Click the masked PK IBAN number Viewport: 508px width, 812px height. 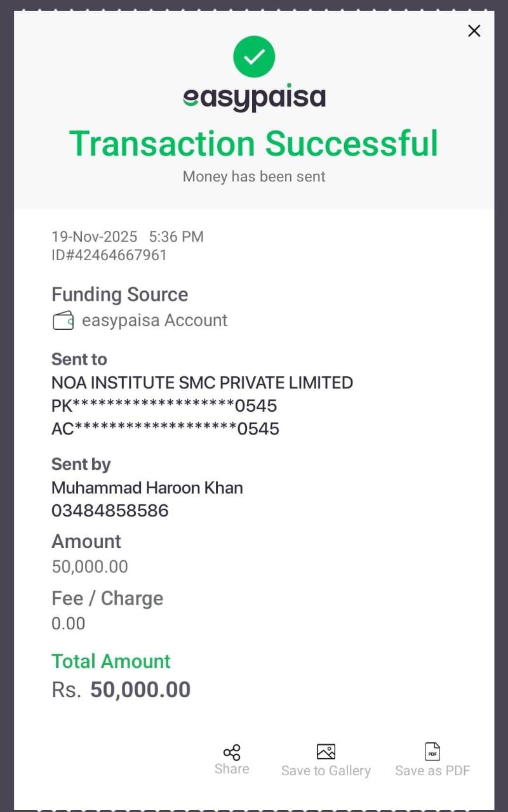click(164, 406)
